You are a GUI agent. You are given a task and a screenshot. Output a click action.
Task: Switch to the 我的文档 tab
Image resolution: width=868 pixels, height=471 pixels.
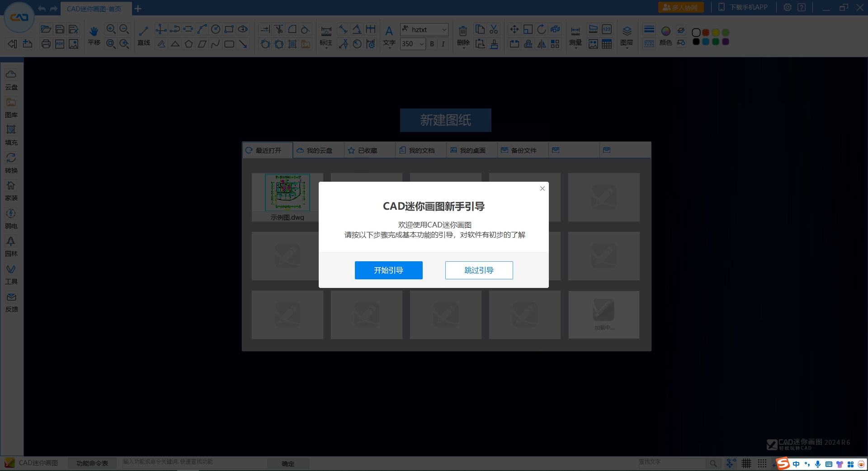click(x=421, y=150)
